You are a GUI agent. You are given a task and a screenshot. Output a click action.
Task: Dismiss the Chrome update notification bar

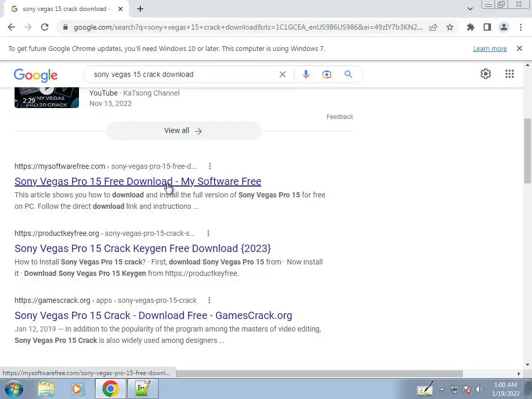point(519,48)
